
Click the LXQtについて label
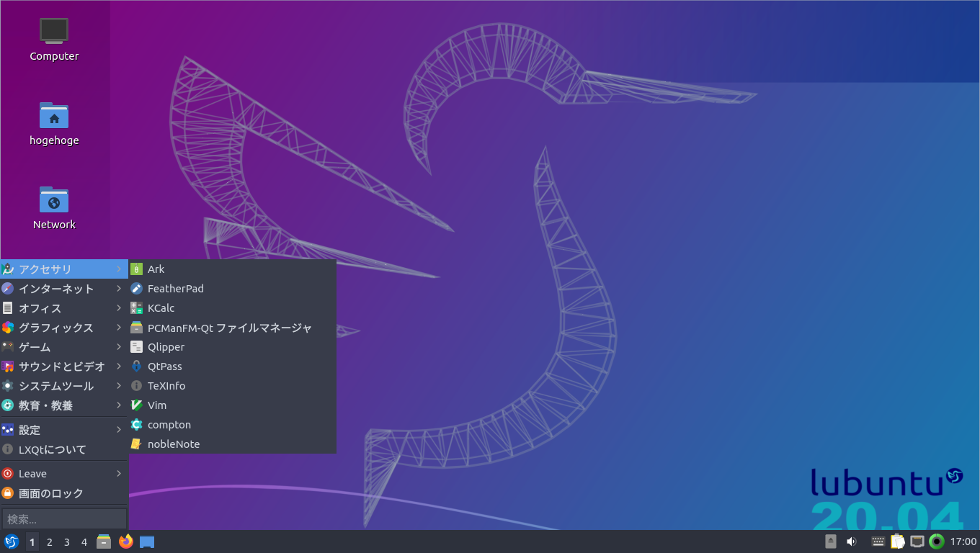(53, 449)
